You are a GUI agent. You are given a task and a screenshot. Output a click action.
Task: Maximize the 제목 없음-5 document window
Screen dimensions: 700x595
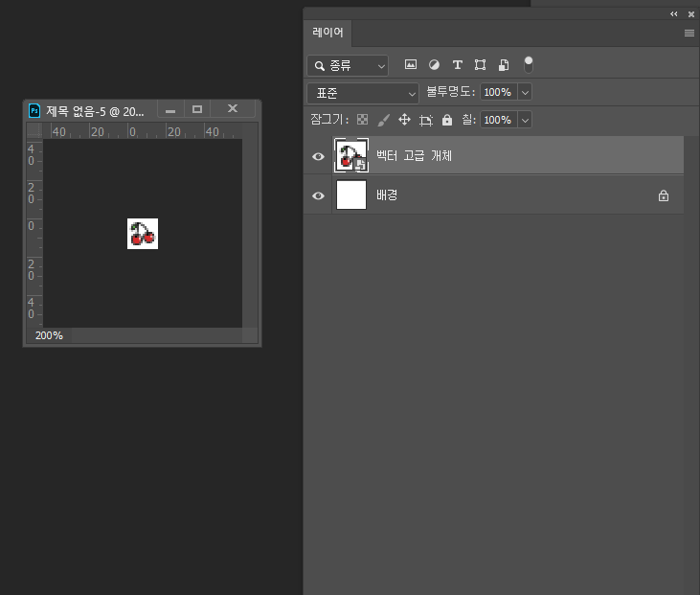tap(197, 109)
